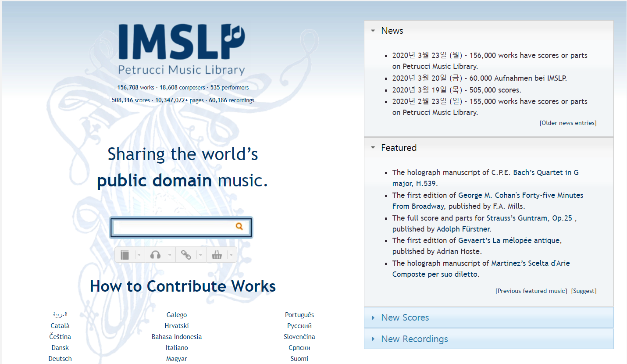
Task: Switch language to Slovenčina
Action: click(x=299, y=337)
